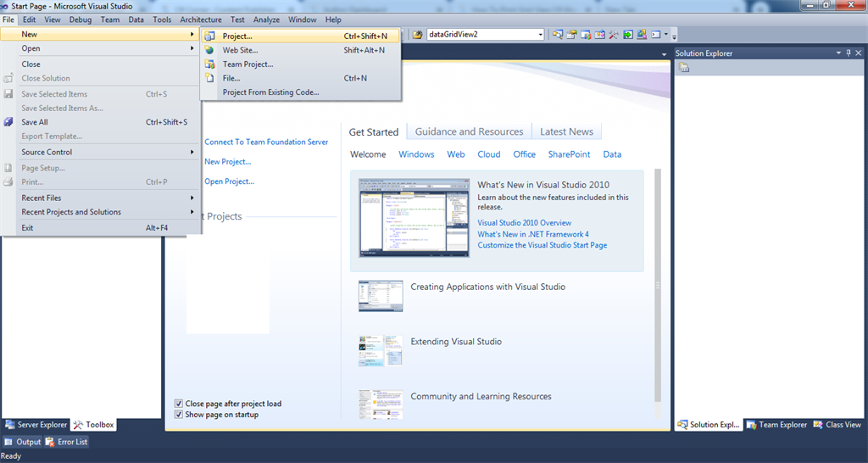Open the Debug menu

point(81,20)
